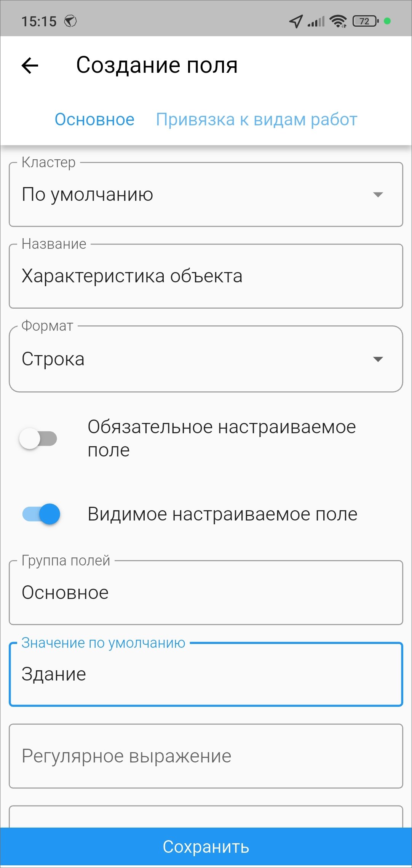This screenshot has width=412, height=868.
Task: Tap the battery indicator icon
Action: coord(366,21)
